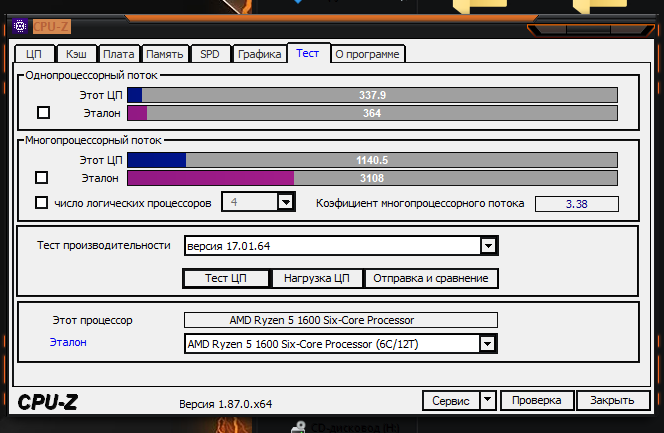Image resolution: width=664 pixels, height=433 pixels.
Task: Enable multi-thread Эталон checkbox
Action: pos(42,177)
